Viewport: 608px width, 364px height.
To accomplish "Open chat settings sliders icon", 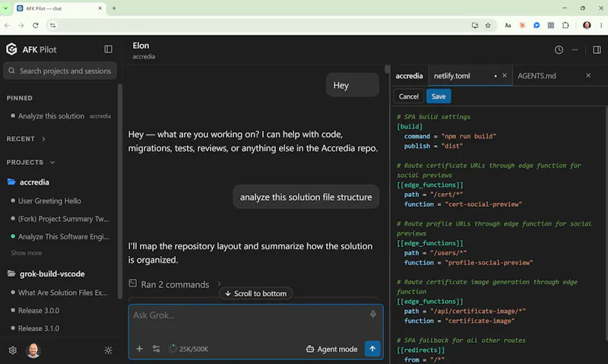I will pos(157,349).
